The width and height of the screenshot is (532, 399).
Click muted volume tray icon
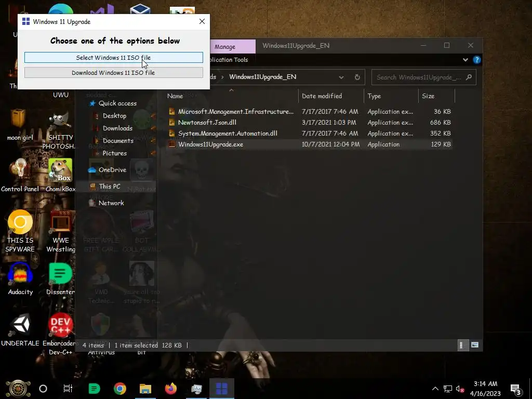click(460, 389)
